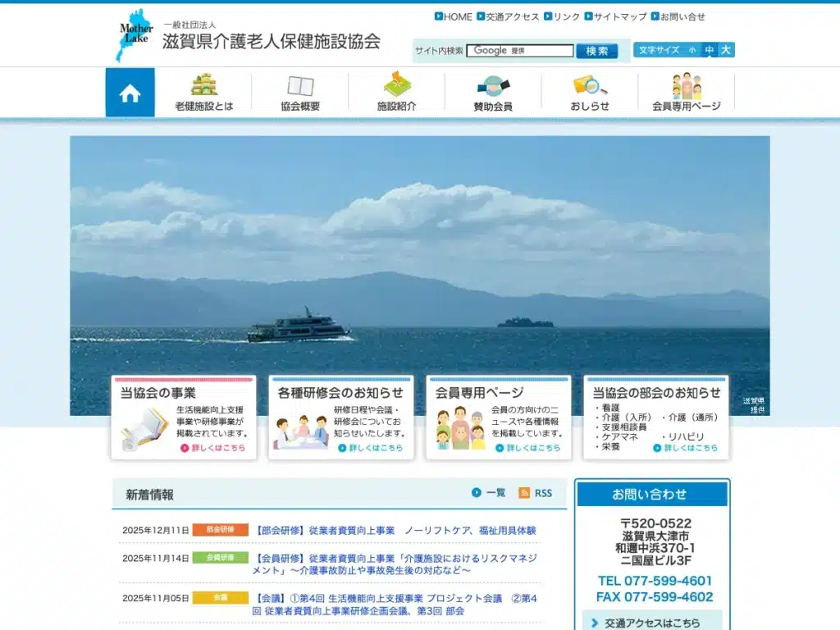840x630 pixels.
Task: Set the text size to 小
Action: pyautogui.click(x=692, y=50)
